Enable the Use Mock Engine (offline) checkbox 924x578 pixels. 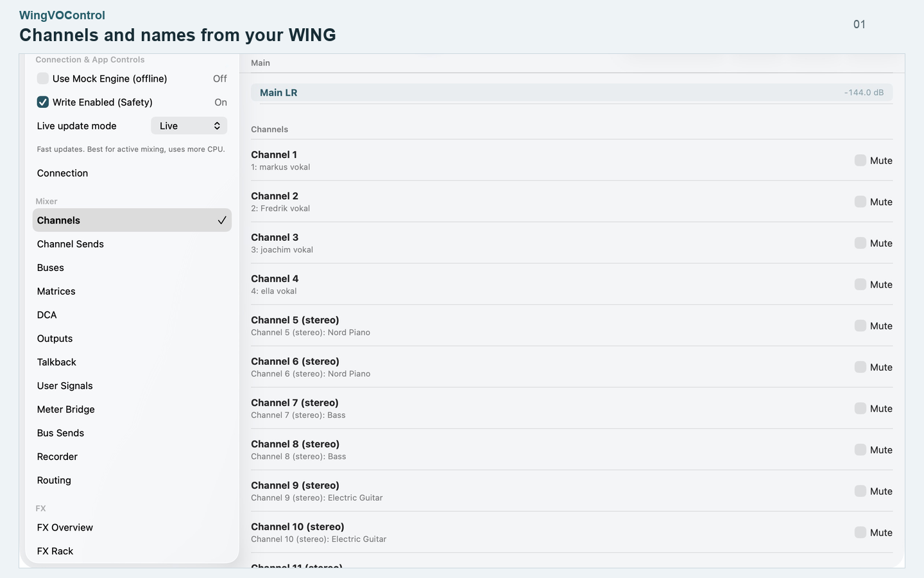(x=43, y=78)
